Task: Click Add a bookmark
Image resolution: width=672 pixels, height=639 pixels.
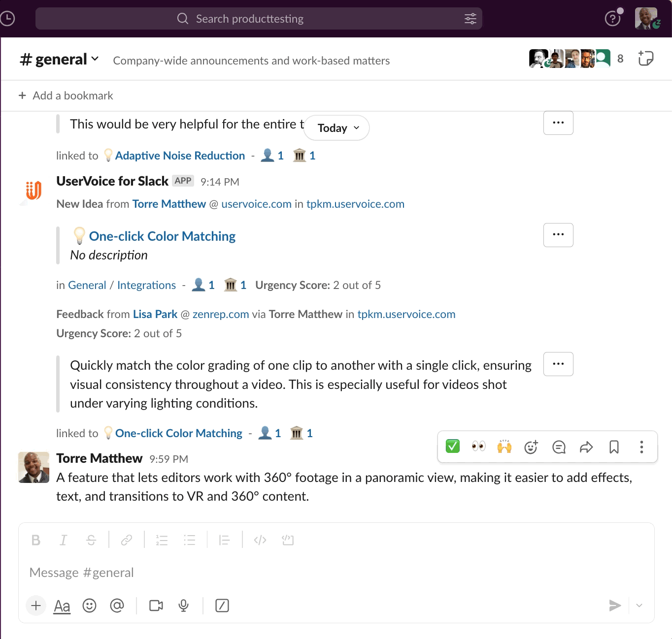Action: pos(65,95)
